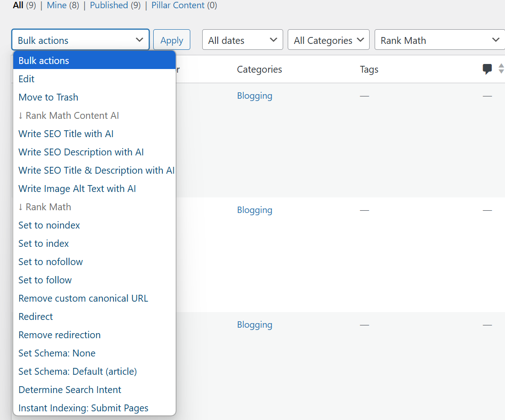
Task: Select Set to noindex option
Action: pos(49,225)
